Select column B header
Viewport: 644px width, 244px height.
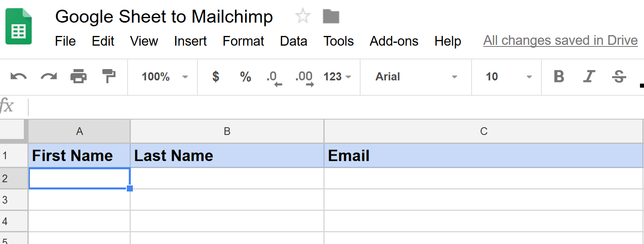[x=227, y=131]
